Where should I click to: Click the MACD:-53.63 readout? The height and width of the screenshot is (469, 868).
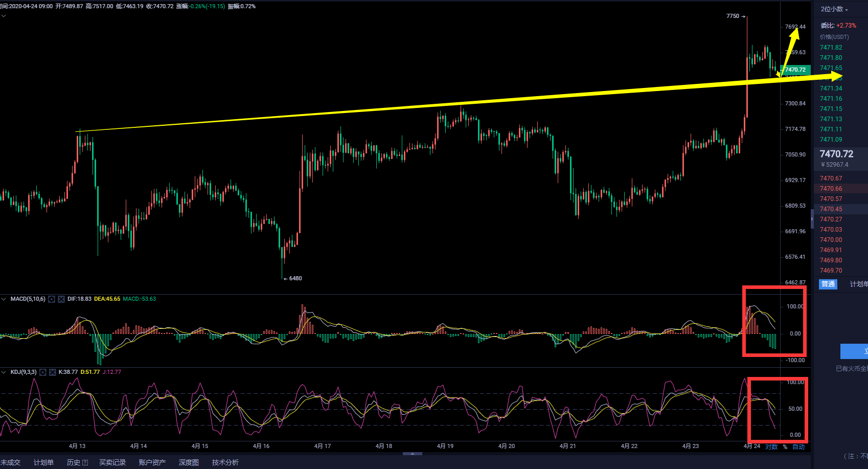(x=140, y=299)
